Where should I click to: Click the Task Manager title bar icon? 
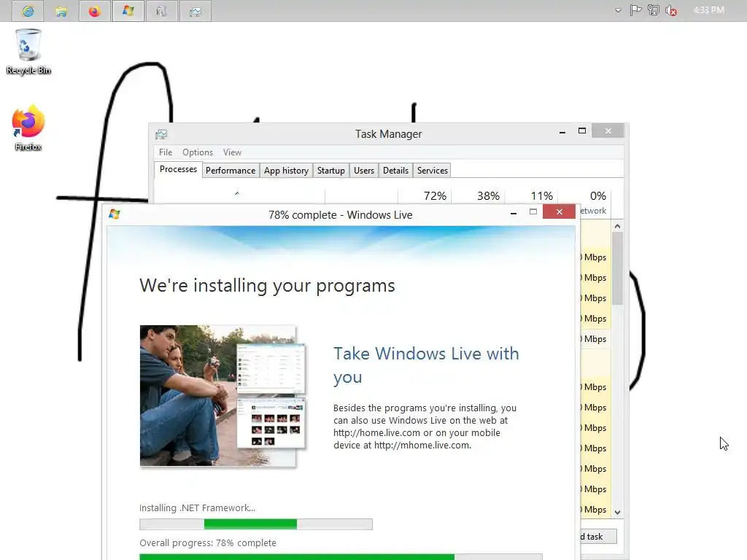tap(161, 134)
